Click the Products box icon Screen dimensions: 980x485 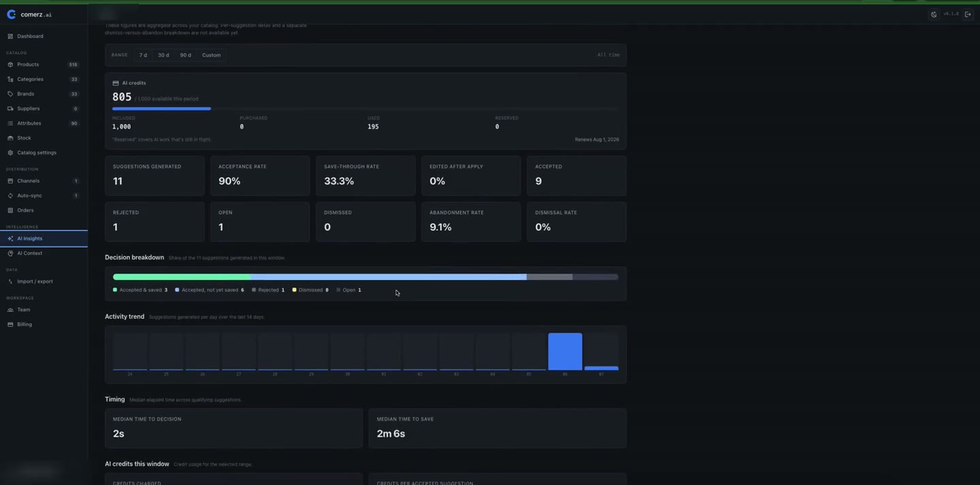point(10,65)
